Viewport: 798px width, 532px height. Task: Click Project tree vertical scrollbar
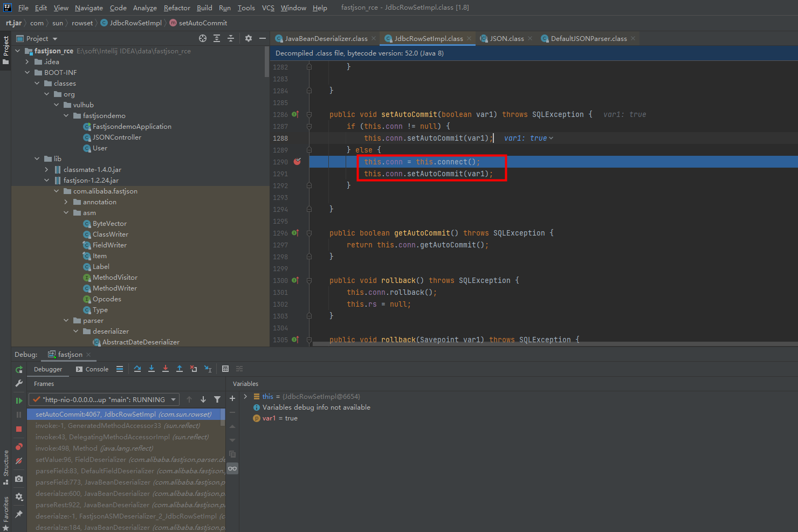tap(267, 62)
